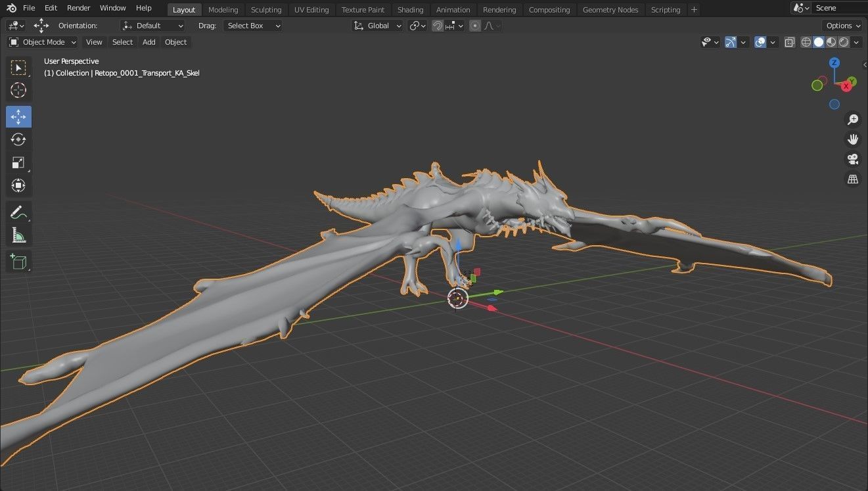
Task: Toggle viewport gizmos display
Action: pyautogui.click(x=731, y=42)
